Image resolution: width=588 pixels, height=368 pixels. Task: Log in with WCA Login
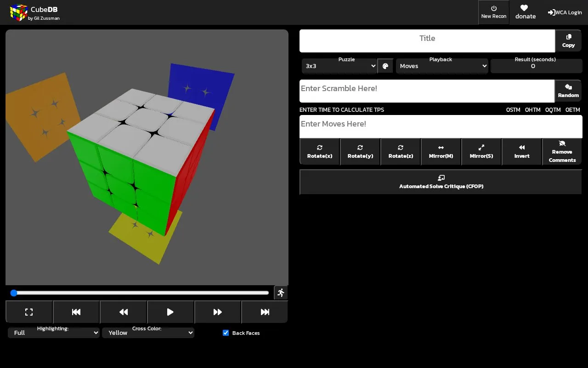point(565,12)
